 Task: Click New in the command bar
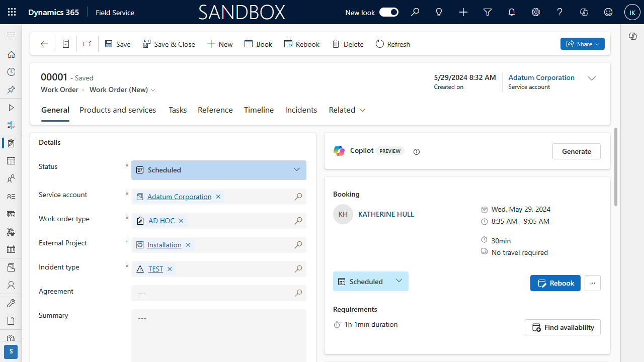point(220,44)
